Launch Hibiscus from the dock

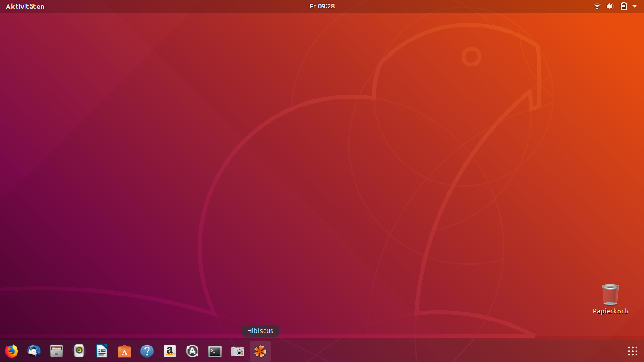(260, 351)
